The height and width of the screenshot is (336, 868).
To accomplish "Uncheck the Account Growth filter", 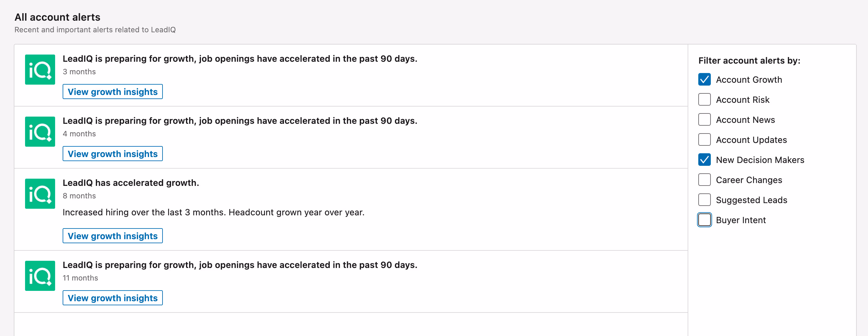I will pos(704,80).
